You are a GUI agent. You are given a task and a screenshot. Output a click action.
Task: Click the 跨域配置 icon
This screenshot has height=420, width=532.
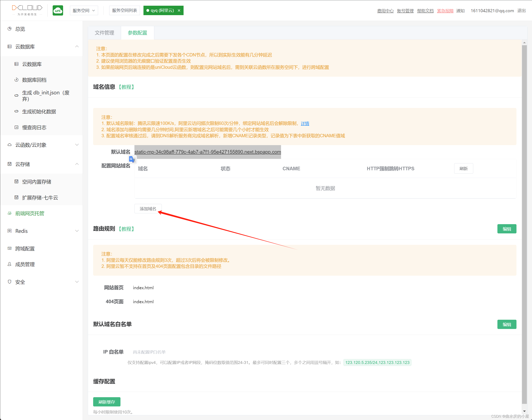pyautogui.click(x=10, y=248)
